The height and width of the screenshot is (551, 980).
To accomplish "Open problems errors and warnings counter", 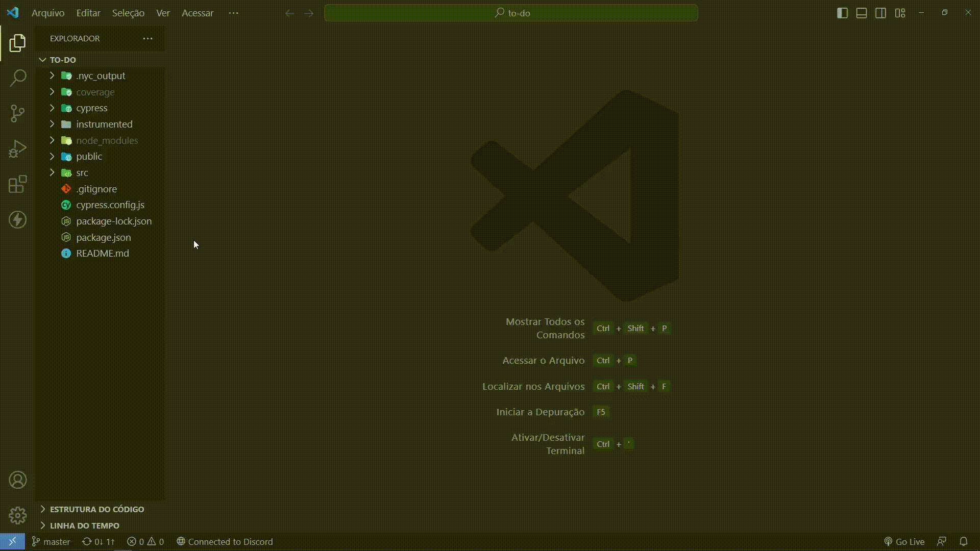I will 145,542.
